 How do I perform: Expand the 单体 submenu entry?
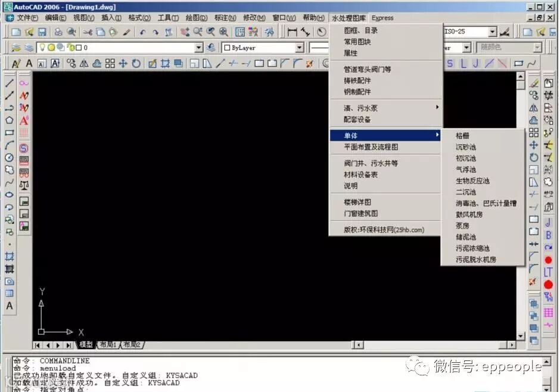(385, 136)
